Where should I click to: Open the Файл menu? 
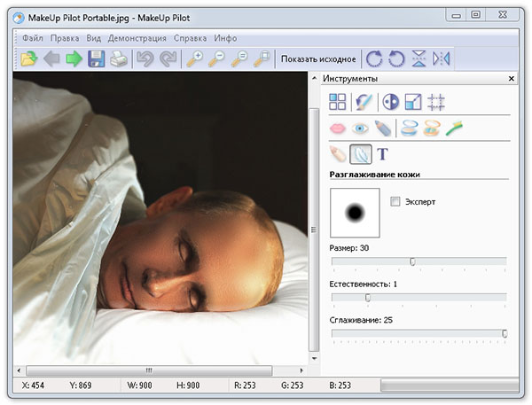coord(33,38)
